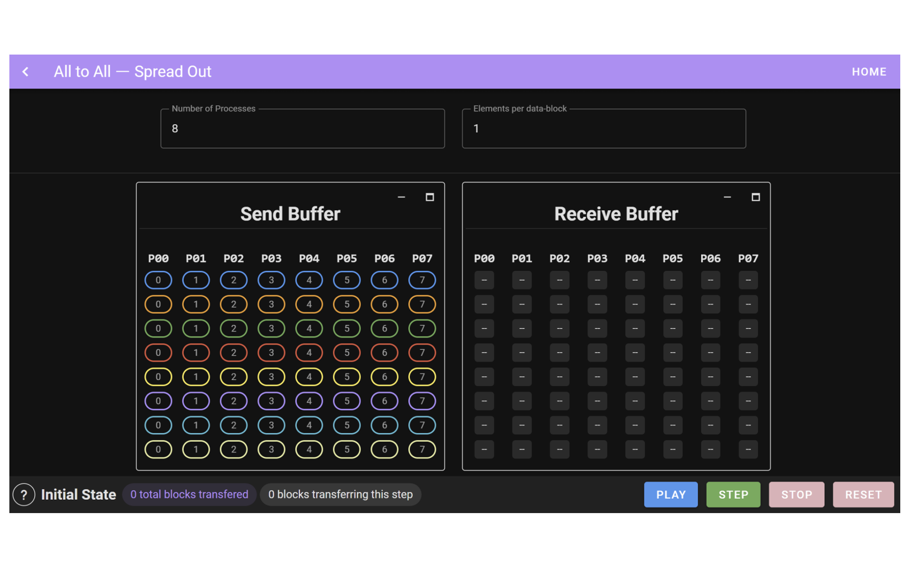Select Send Buffer P07 column header

(422, 258)
